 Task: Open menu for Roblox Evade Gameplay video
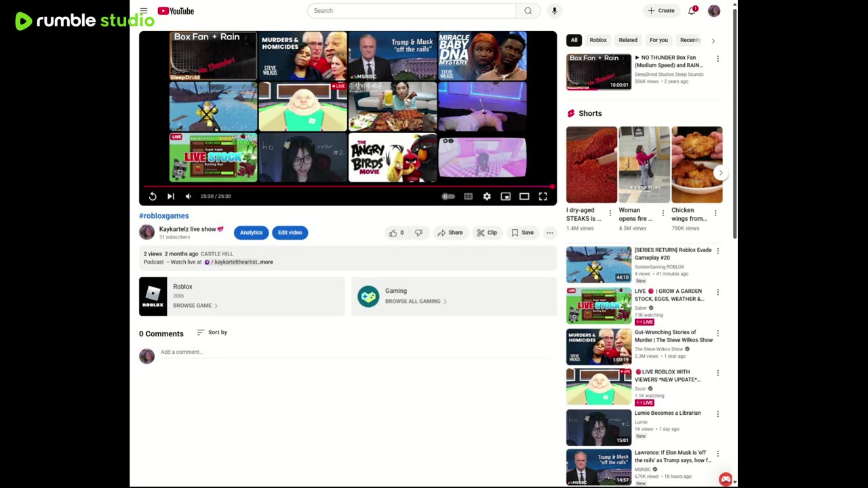tap(717, 251)
